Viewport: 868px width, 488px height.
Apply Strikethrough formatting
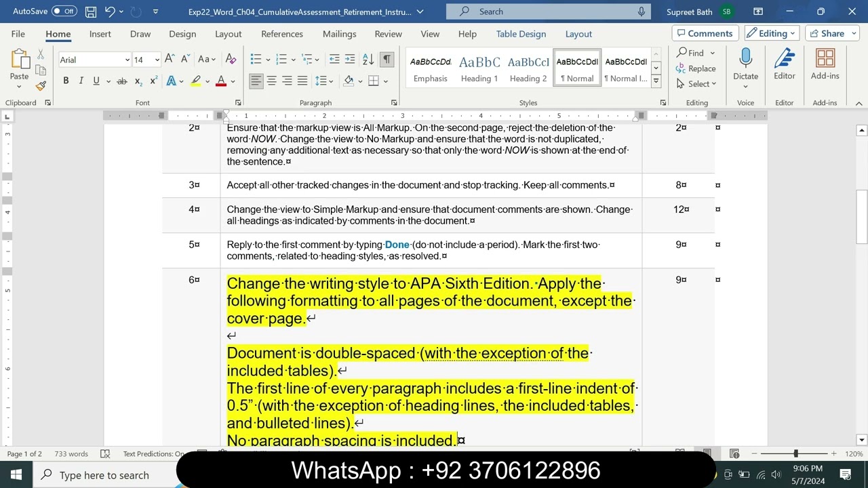pos(122,81)
